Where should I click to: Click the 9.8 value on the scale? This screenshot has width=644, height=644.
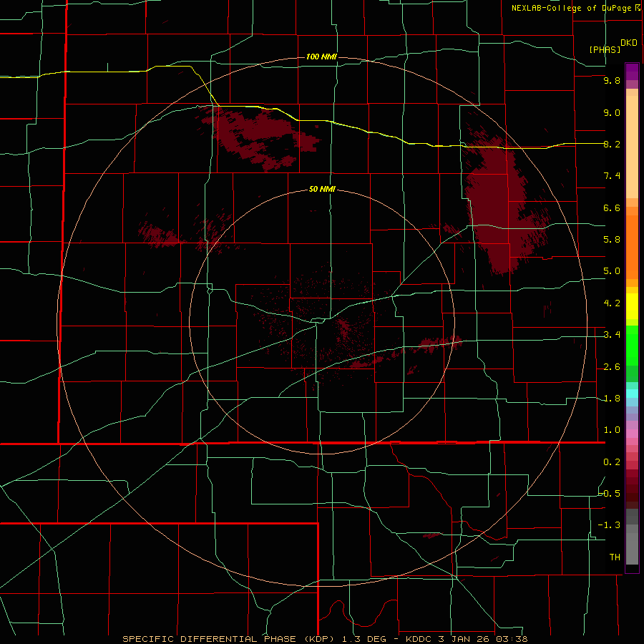[612, 80]
